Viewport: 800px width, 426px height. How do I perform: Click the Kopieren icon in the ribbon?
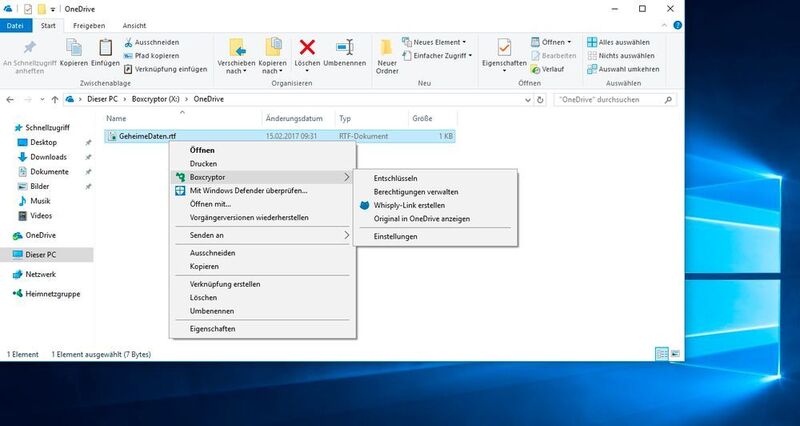coord(74,48)
